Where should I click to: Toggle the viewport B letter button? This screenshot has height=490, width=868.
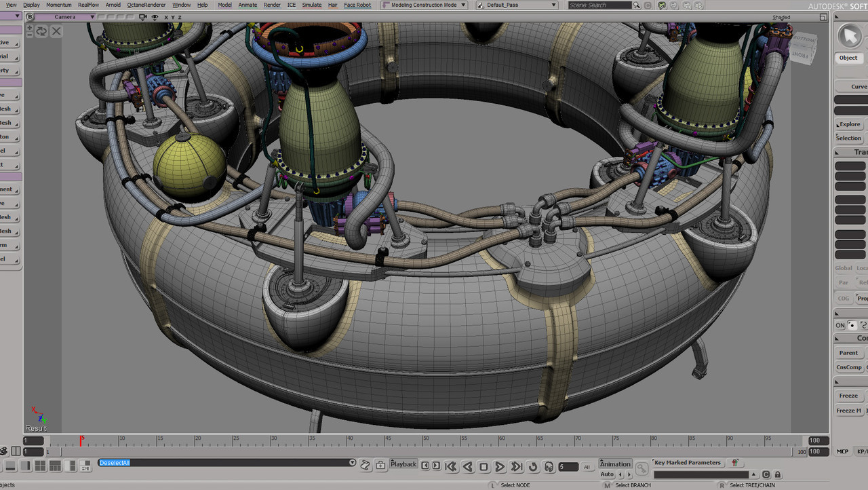[29, 17]
